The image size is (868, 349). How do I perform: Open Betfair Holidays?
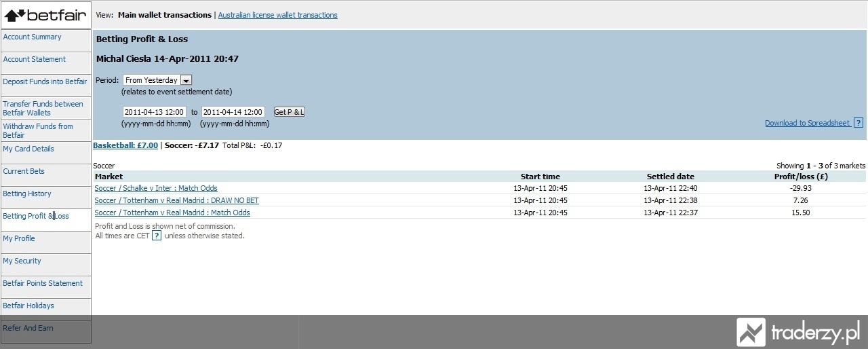point(28,306)
